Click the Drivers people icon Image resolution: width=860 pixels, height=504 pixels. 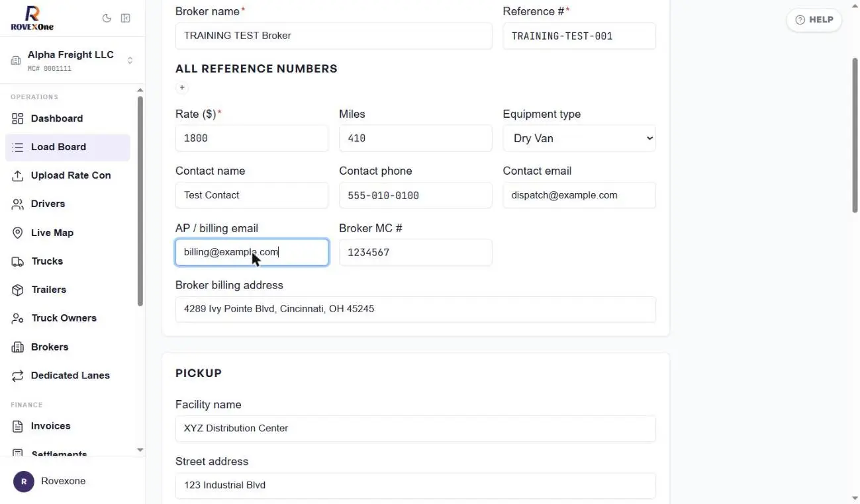coord(18,204)
